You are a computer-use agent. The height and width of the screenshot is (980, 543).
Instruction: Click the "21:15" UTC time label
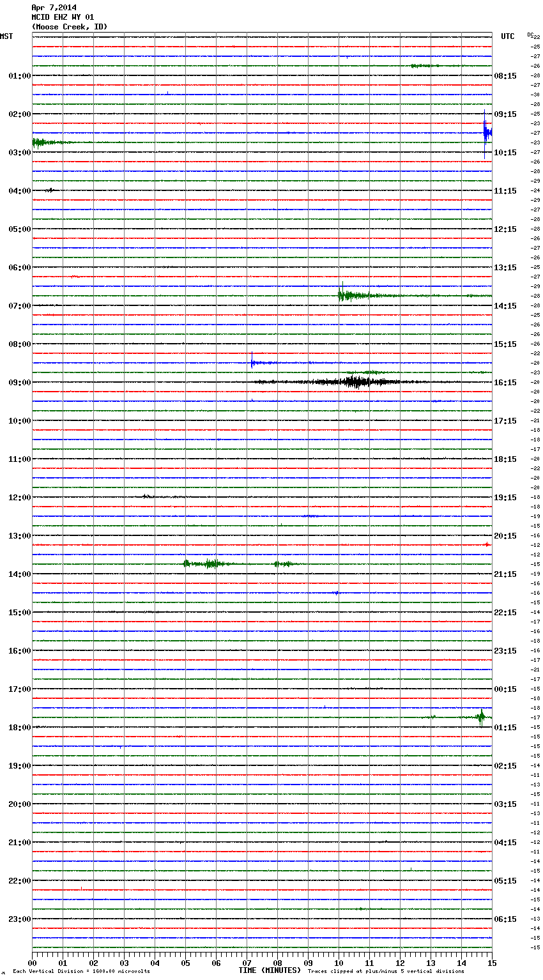coord(505,574)
